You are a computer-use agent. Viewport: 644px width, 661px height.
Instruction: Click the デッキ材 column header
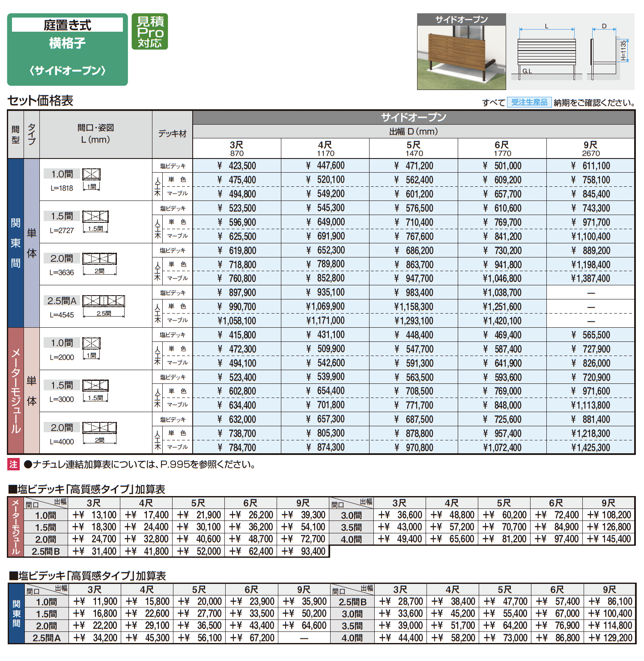(173, 134)
